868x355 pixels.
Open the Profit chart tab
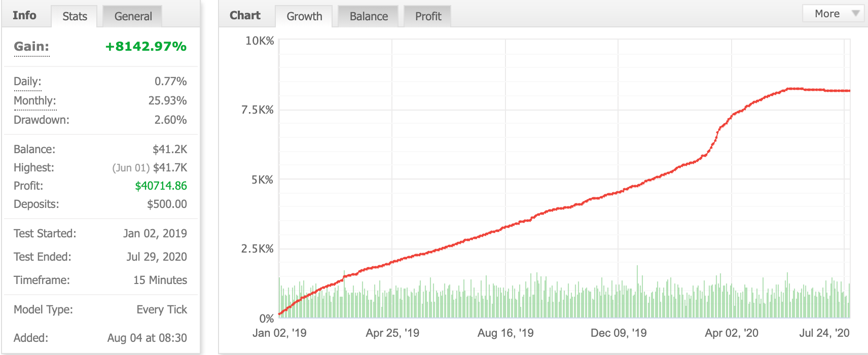pyautogui.click(x=428, y=16)
